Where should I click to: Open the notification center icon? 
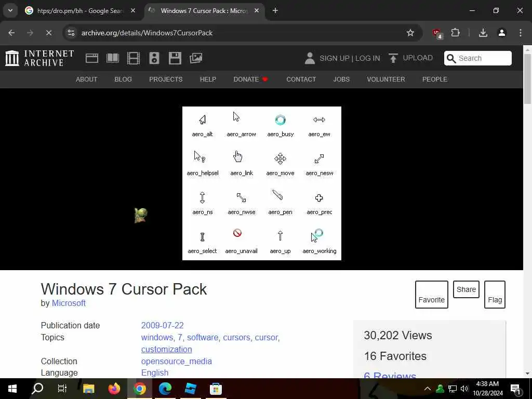pyautogui.click(x=515, y=389)
